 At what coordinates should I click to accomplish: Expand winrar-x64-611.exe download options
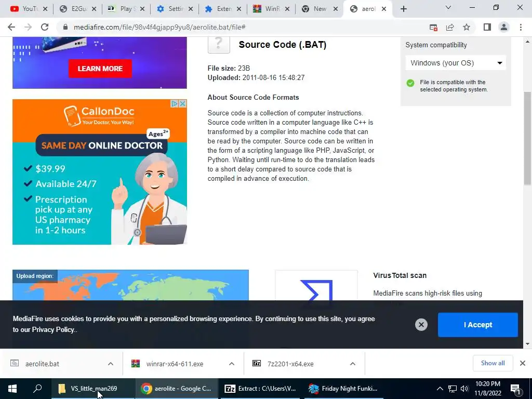pos(232,364)
